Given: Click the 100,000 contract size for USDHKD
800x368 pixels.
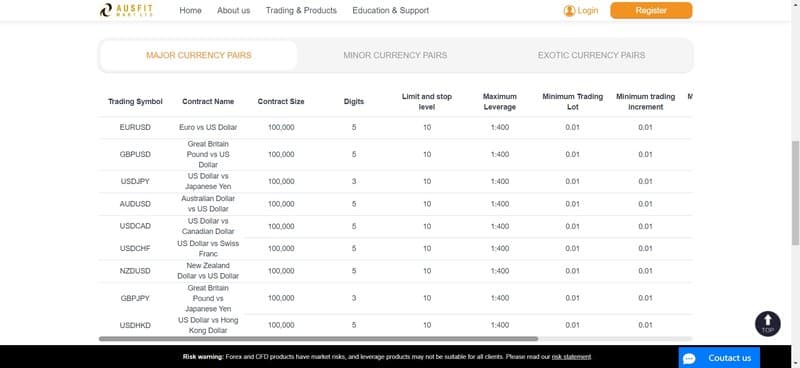Looking at the screenshot, I should [281, 325].
